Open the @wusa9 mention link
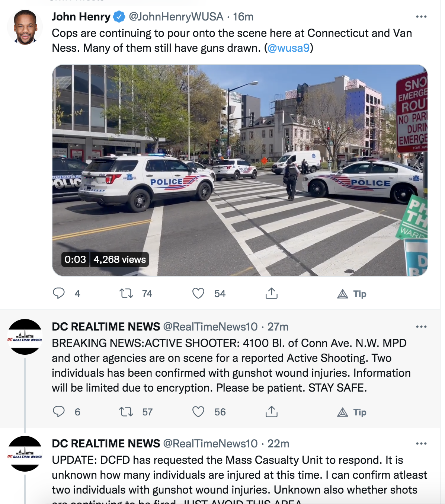445x504 pixels. 289,48
